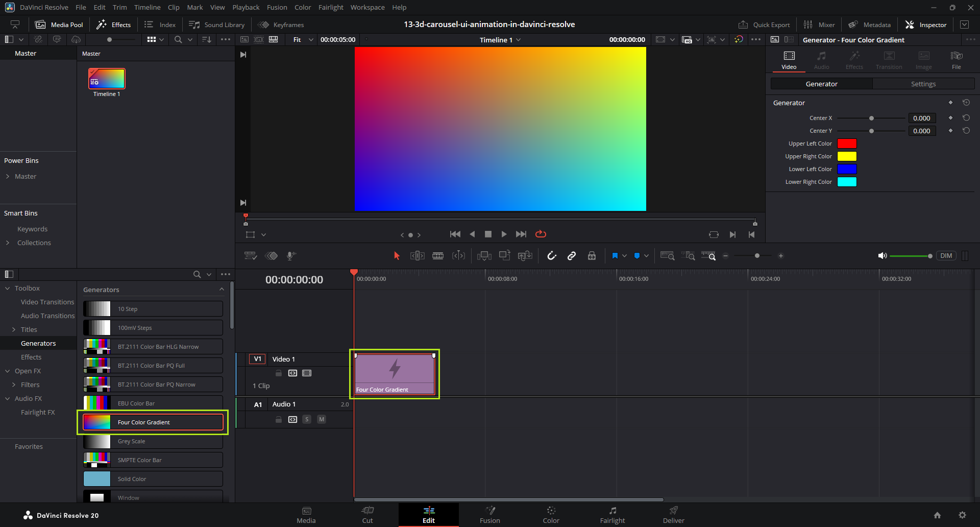
Task: Open the viewer Fit zoom dropdown
Action: coord(303,40)
